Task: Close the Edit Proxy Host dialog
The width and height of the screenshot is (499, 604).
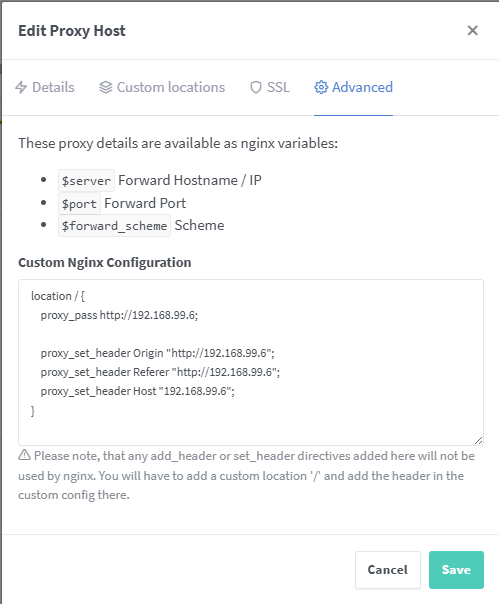Action: (472, 30)
